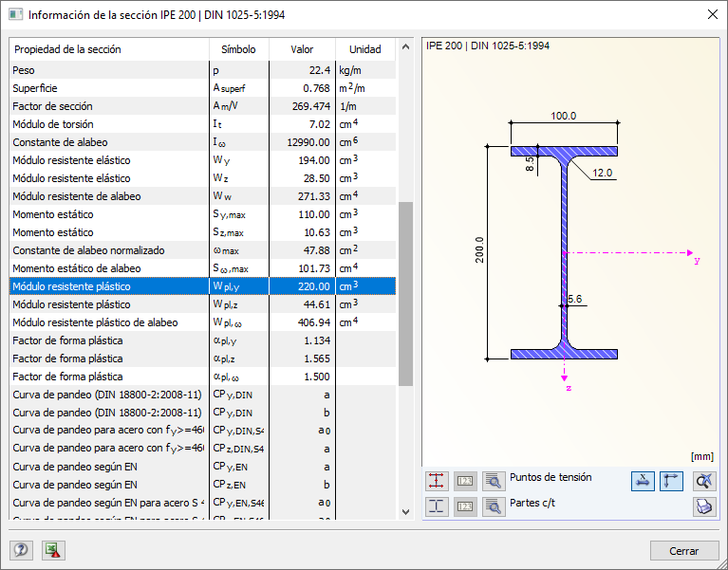Open help for this dialog
Image resolution: width=728 pixels, height=570 pixels.
[x=21, y=550]
